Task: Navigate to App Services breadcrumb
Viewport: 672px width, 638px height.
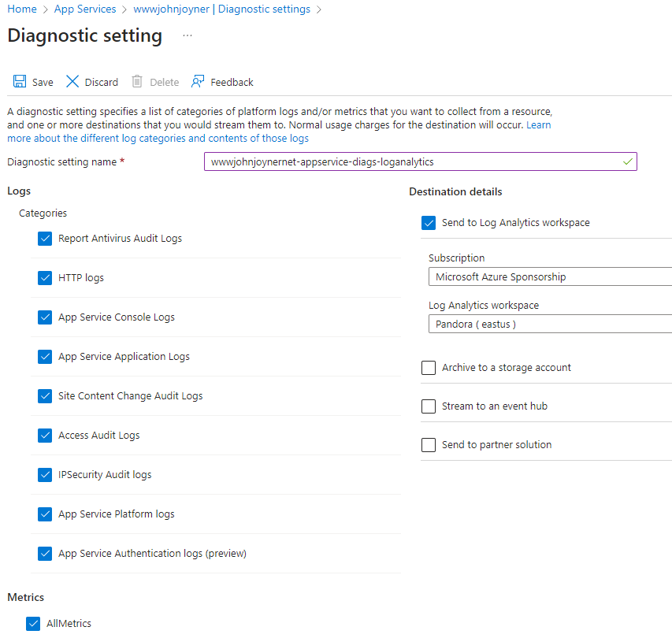Action: (x=85, y=9)
